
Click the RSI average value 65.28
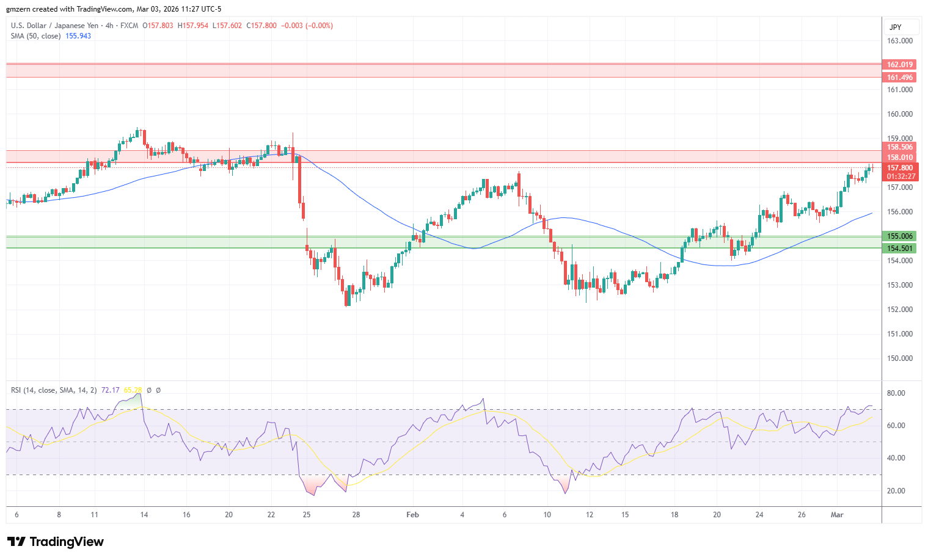tap(133, 390)
